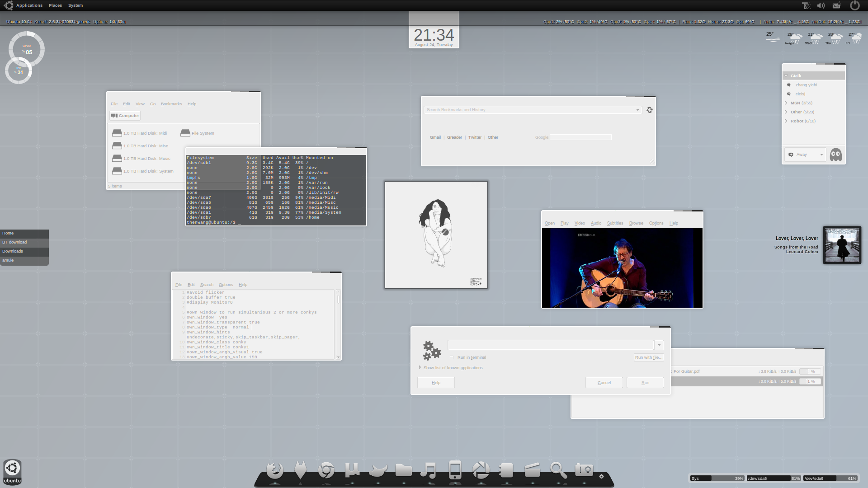Image resolution: width=868 pixels, height=488 pixels.
Task: Click Cancel in Run dialog
Action: [604, 383]
